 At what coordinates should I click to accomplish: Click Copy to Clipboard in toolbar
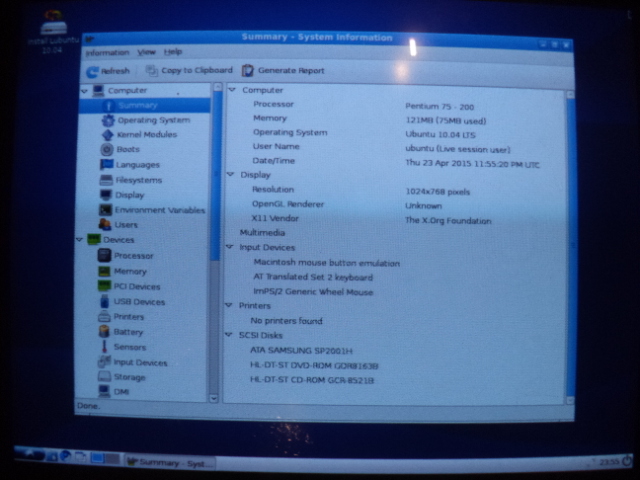coord(188,71)
